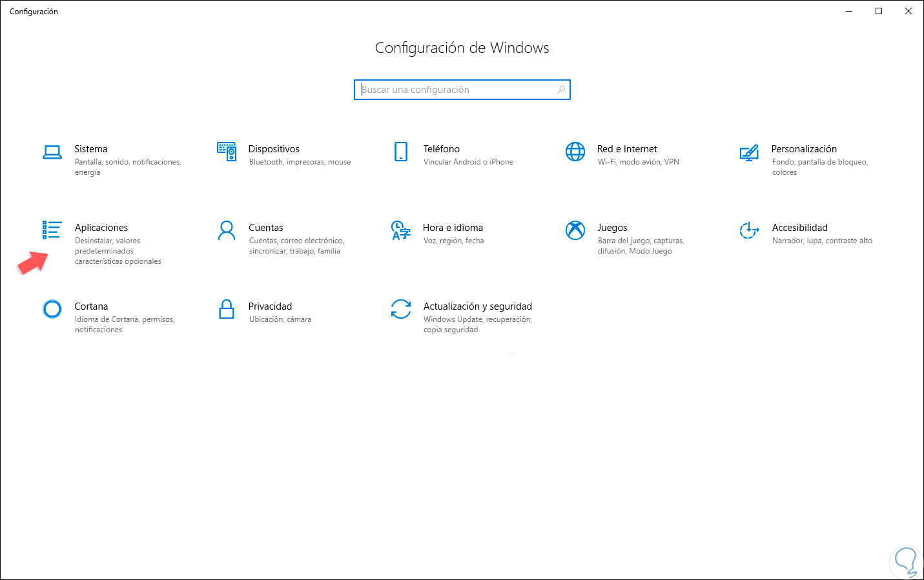The width and height of the screenshot is (924, 580).
Task: Click the text "Windows Update, recuperación, copia seguridad"
Action: click(478, 325)
